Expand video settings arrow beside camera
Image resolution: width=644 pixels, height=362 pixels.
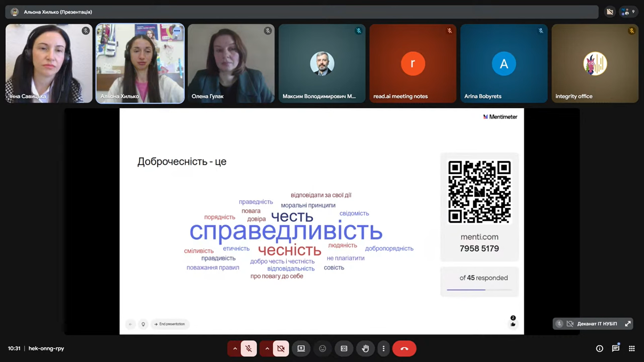tap(267, 349)
